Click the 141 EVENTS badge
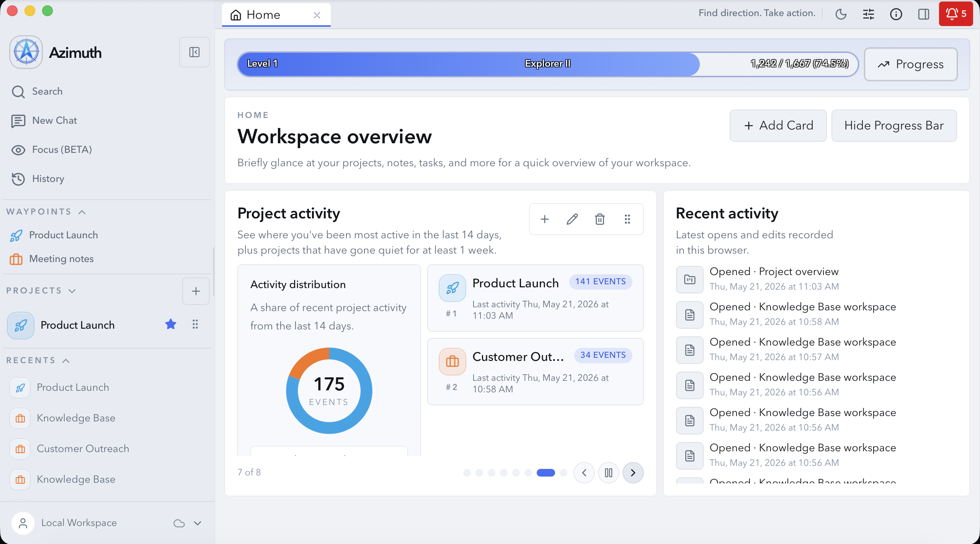The width and height of the screenshot is (980, 544). click(x=600, y=282)
